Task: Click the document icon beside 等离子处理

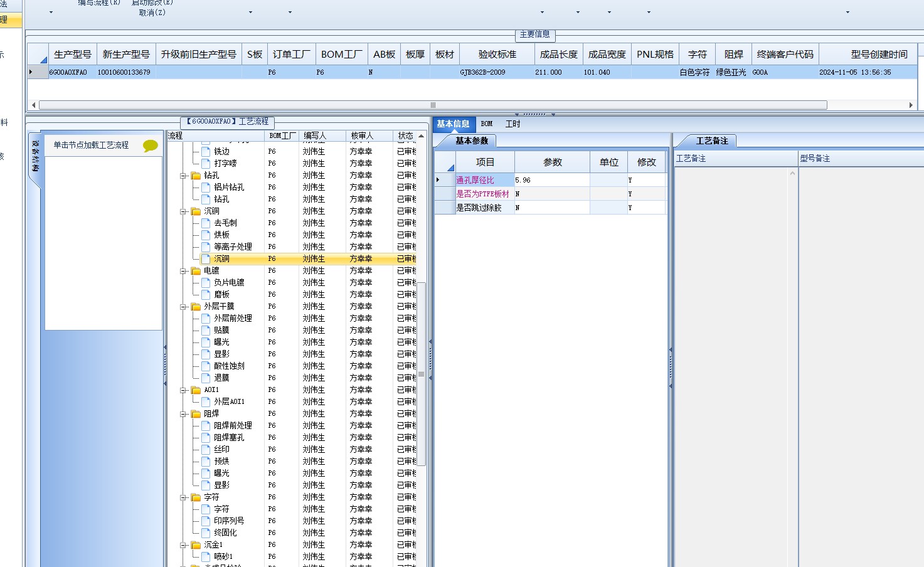Action: click(x=206, y=246)
